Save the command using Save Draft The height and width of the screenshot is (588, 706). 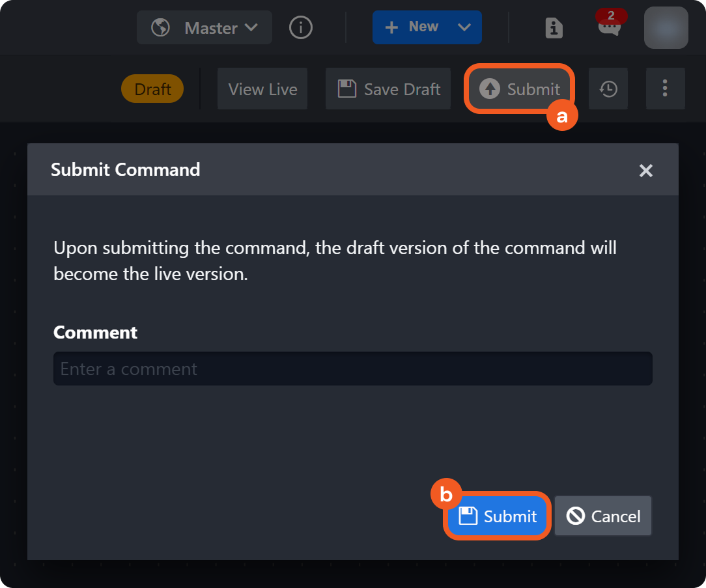click(389, 89)
